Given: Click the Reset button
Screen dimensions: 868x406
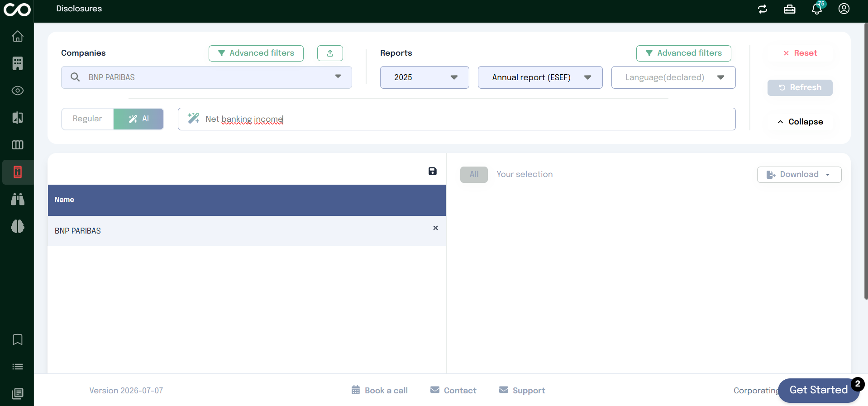Looking at the screenshot, I should click(800, 53).
